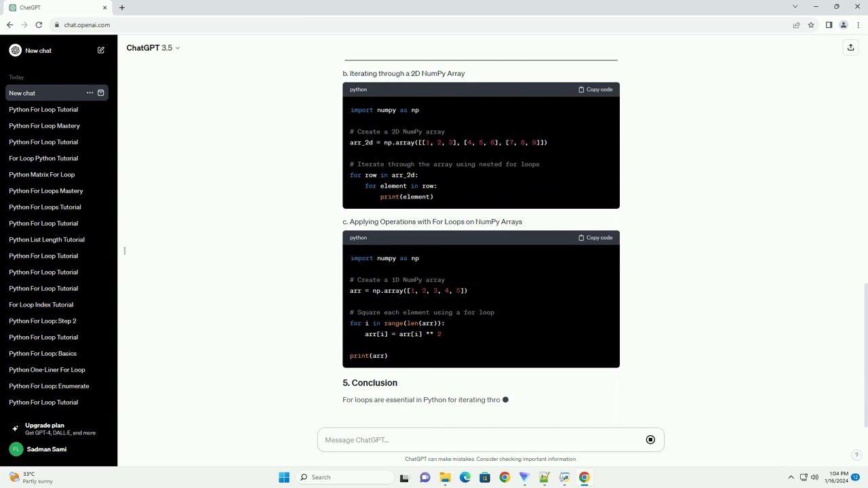This screenshot has height=488, width=868.
Task: Open the For Loop Python Tutorial chat
Action: (43, 158)
